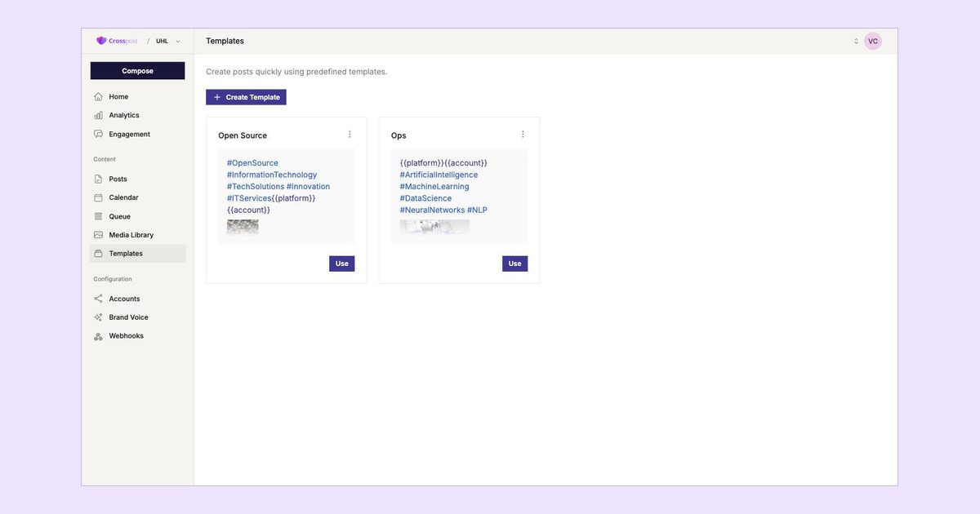
Task: Navigate to Posts
Action: click(x=137, y=179)
